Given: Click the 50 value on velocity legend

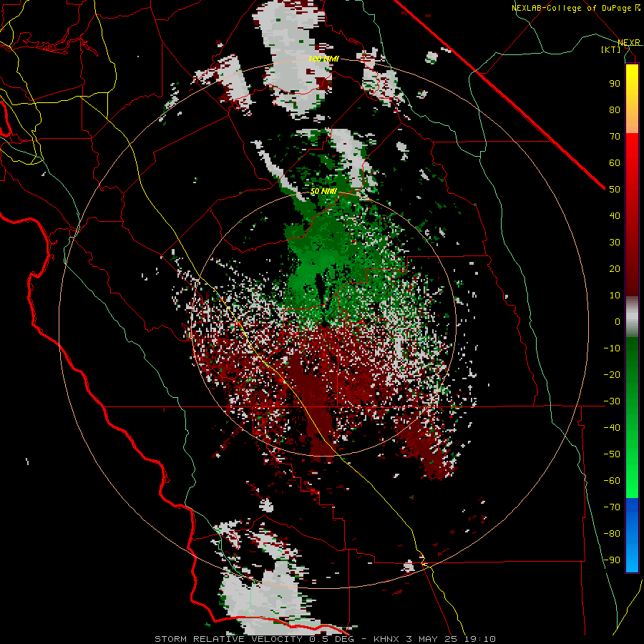Looking at the screenshot, I should 615,190.
